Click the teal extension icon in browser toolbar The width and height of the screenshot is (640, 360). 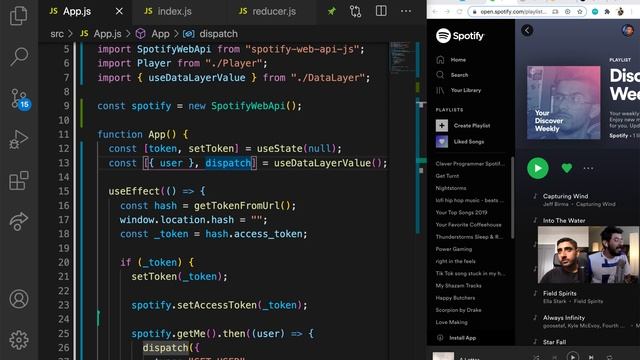(x=595, y=11)
